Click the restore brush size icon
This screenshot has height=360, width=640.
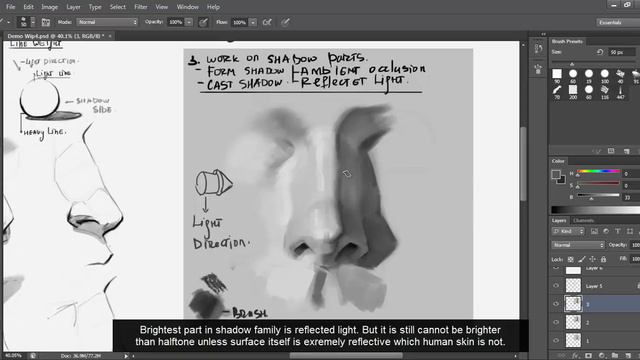point(600,52)
